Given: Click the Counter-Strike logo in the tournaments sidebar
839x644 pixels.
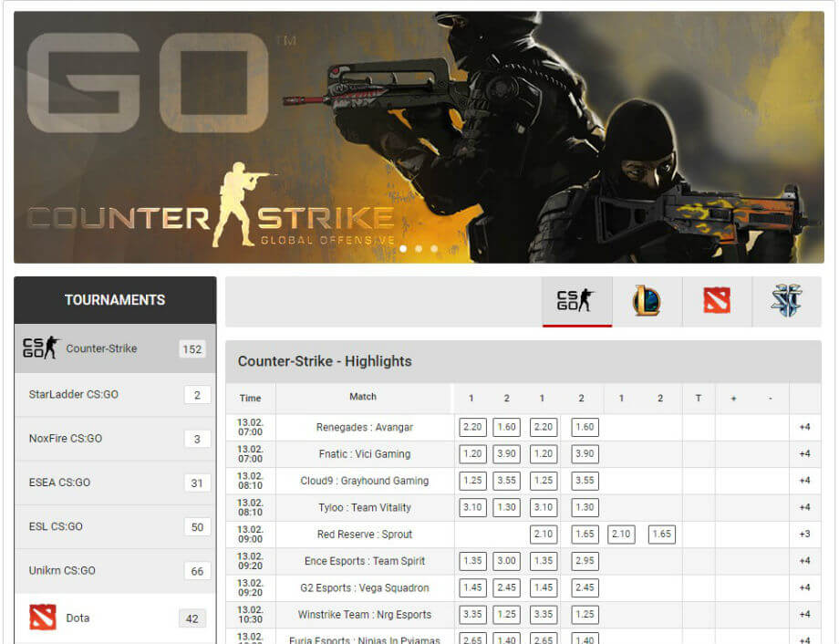Looking at the screenshot, I should (40, 348).
